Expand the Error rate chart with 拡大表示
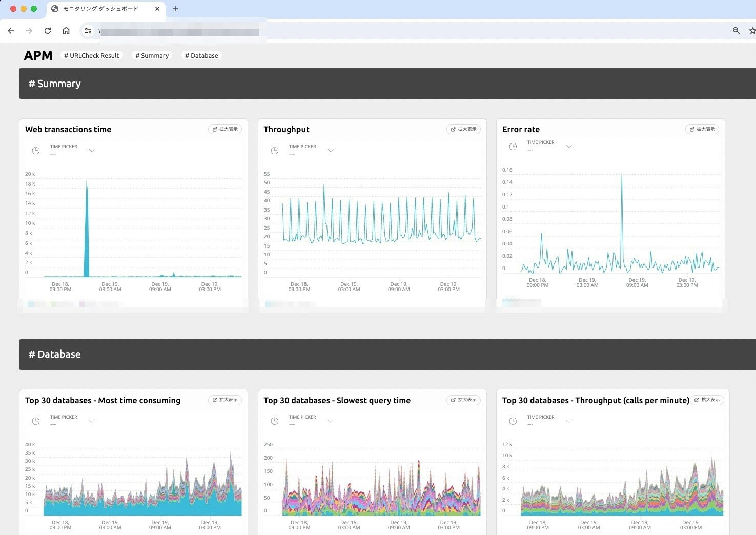 point(702,129)
